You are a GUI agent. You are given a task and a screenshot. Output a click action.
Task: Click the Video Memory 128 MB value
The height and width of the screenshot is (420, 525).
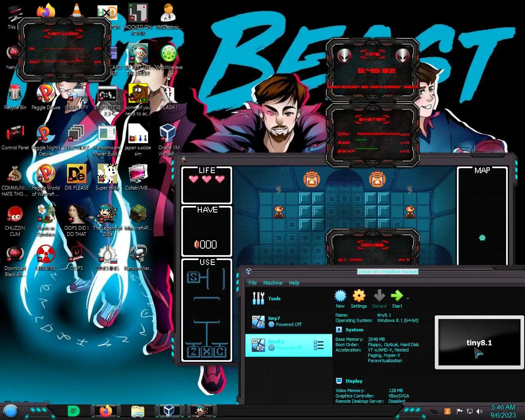pos(396,390)
